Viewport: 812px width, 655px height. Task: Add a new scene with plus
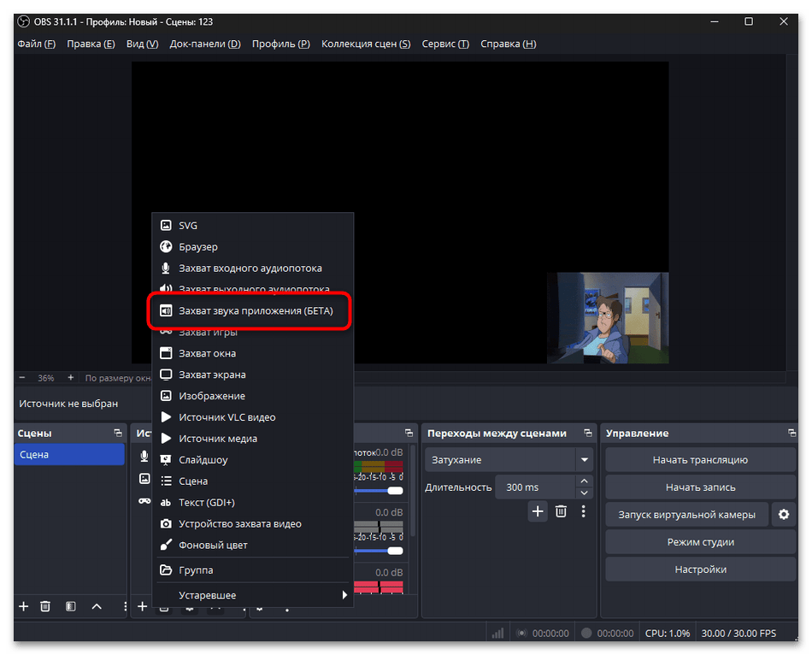[23, 607]
